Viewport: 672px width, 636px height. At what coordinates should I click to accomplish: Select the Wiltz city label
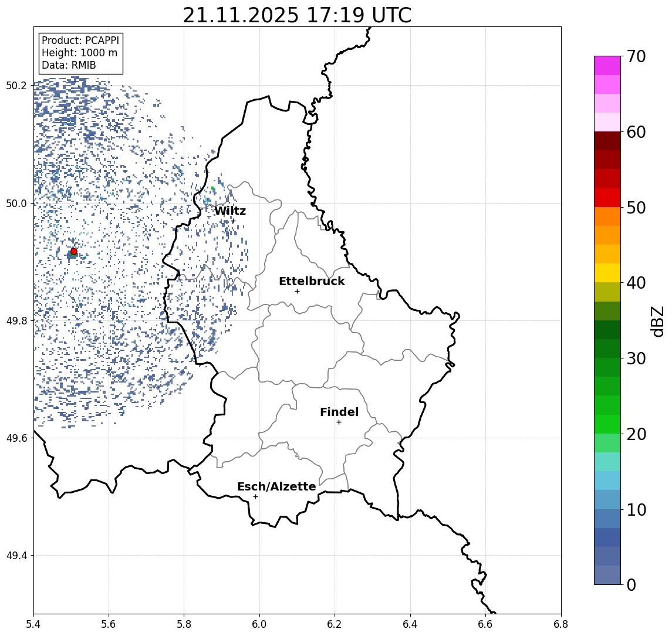230,211
